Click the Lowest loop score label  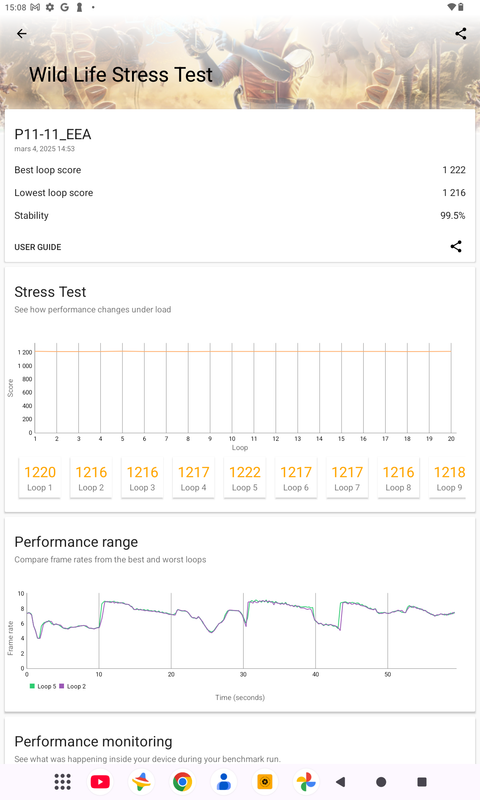pos(54,193)
